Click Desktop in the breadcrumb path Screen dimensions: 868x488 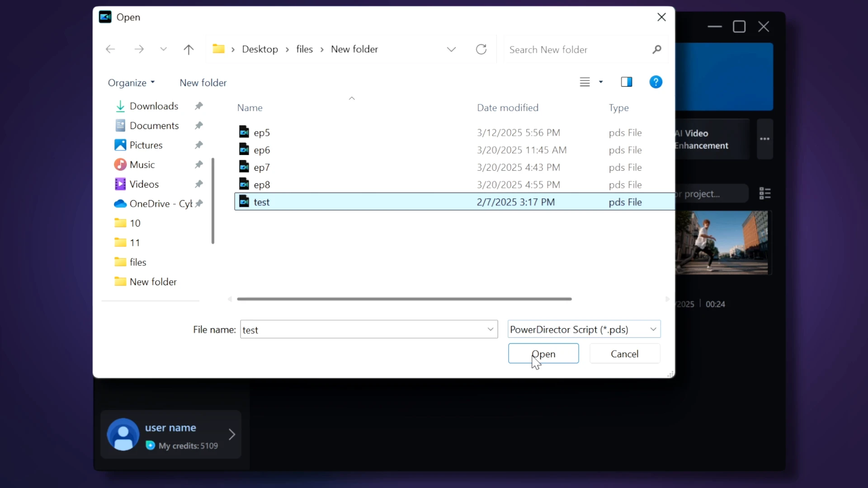tap(260, 49)
